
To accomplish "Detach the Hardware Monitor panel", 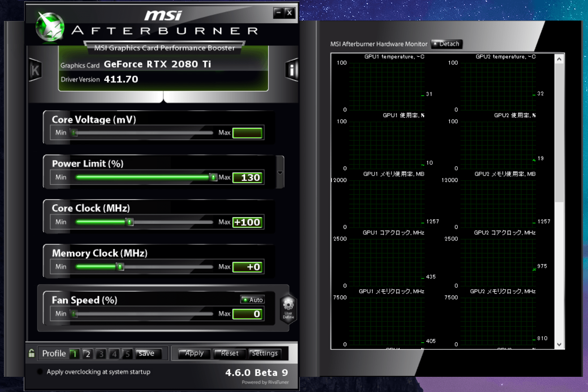I will (447, 44).
